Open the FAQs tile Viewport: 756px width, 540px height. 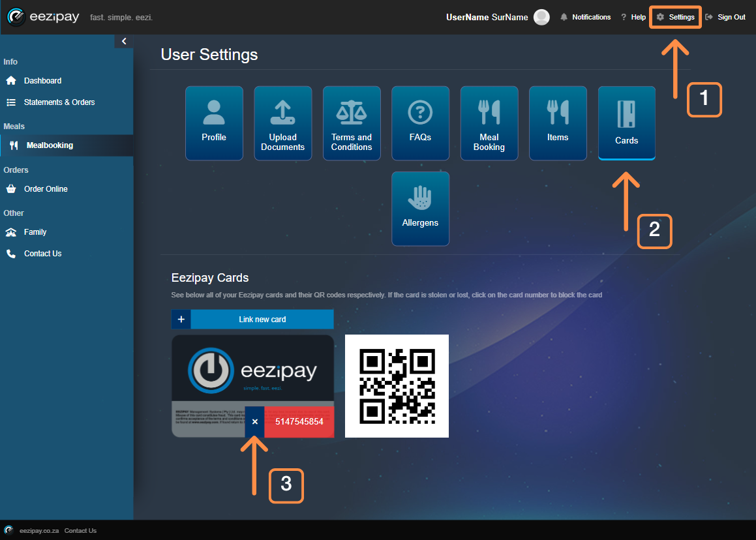(421, 123)
